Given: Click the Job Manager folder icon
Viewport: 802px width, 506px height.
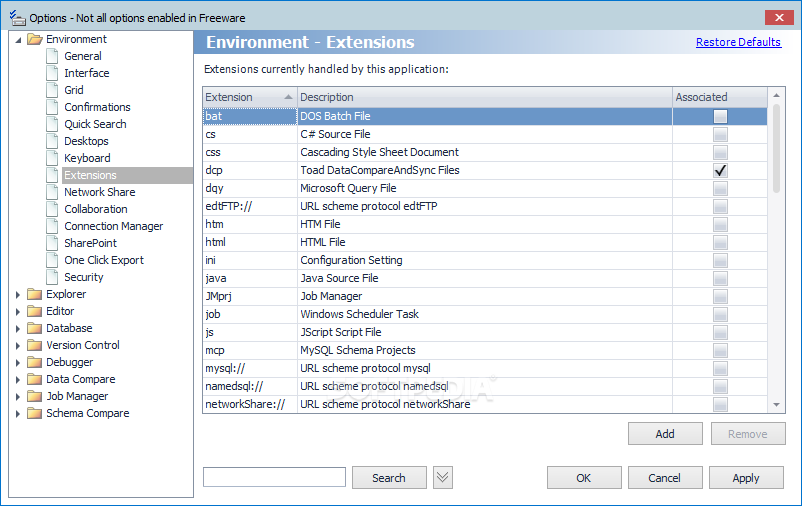Looking at the screenshot, I should tap(34, 396).
